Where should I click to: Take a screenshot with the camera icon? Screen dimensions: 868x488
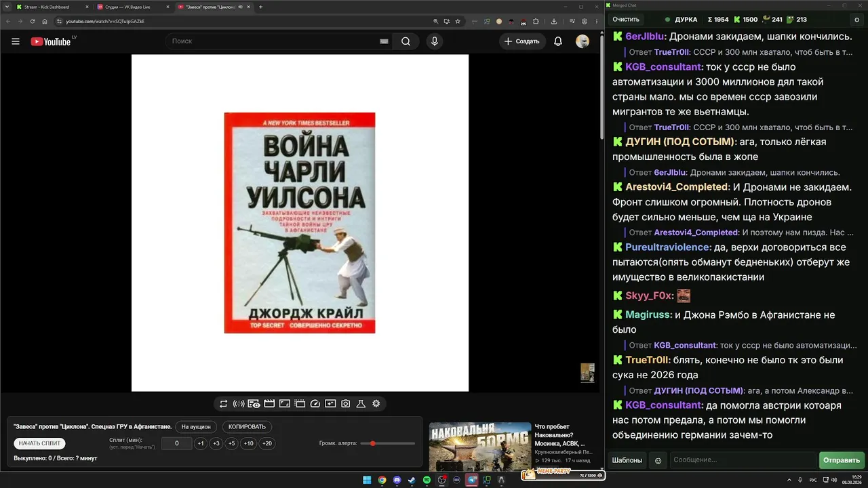[x=346, y=404]
